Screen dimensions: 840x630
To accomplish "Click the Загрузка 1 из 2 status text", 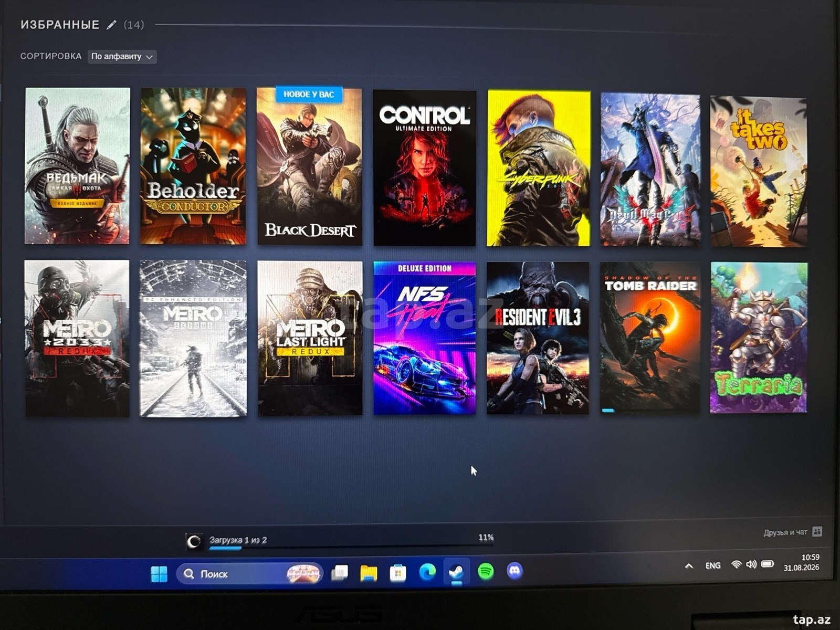I will click(238, 540).
